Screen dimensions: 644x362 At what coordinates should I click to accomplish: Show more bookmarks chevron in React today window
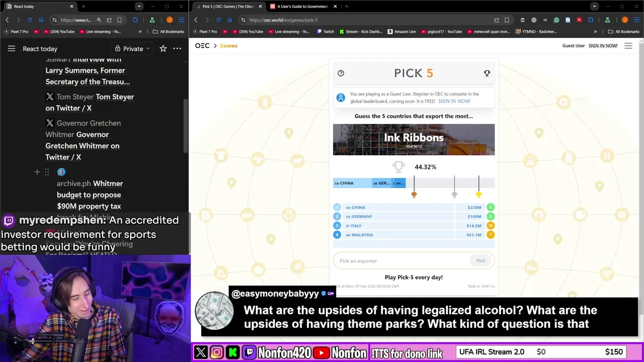tap(140, 32)
